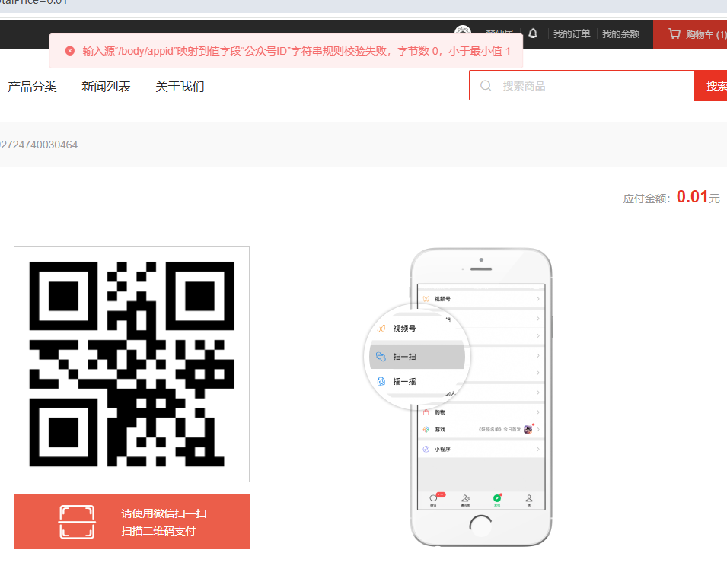The height and width of the screenshot is (588, 727).
Task: Click the 游戏 row on the phone
Action: click(481, 430)
